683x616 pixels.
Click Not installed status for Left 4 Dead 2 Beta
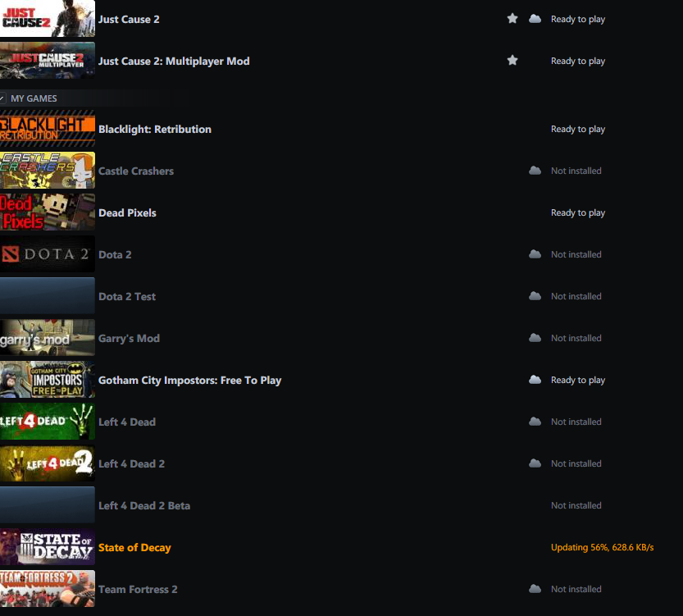576,505
